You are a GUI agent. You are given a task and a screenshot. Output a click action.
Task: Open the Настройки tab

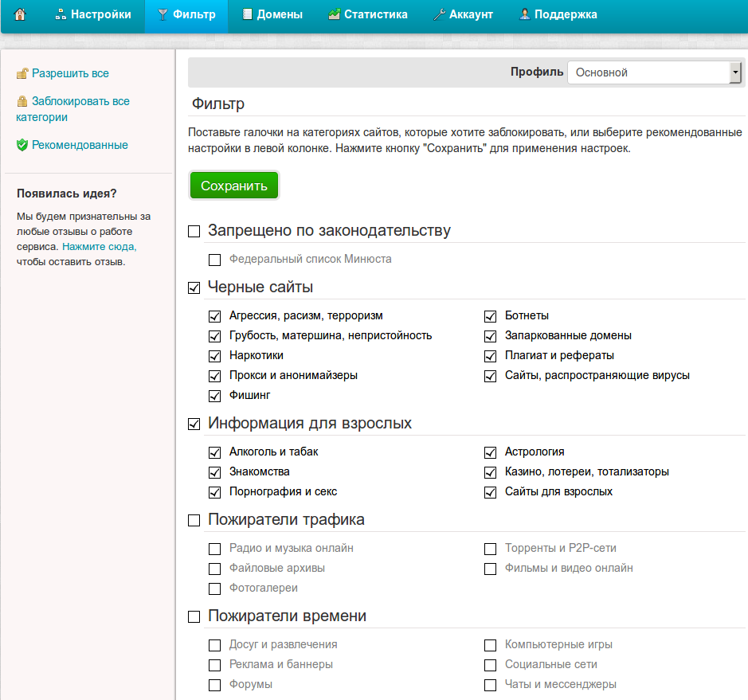click(x=93, y=14)
